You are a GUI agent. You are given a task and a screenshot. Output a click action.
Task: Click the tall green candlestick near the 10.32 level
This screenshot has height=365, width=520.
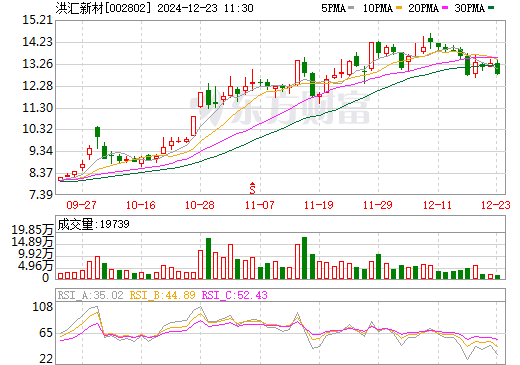[x=97, y=132]
